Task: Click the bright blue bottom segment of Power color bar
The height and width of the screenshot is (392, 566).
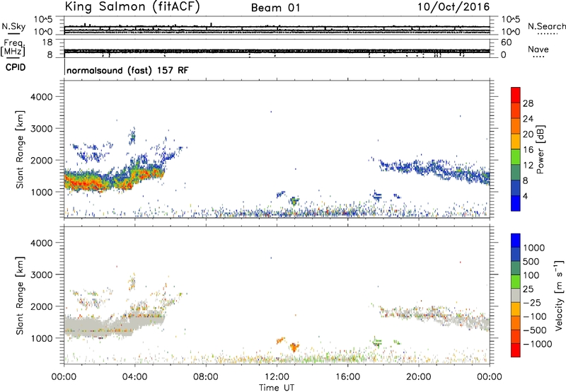Action: pyautogui.click(x=516, y=203)
